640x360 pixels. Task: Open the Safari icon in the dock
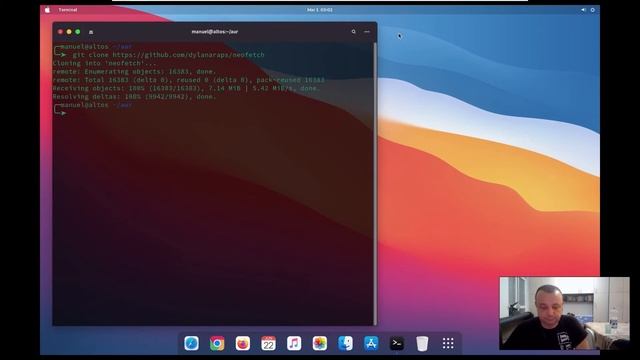point(191,343)
